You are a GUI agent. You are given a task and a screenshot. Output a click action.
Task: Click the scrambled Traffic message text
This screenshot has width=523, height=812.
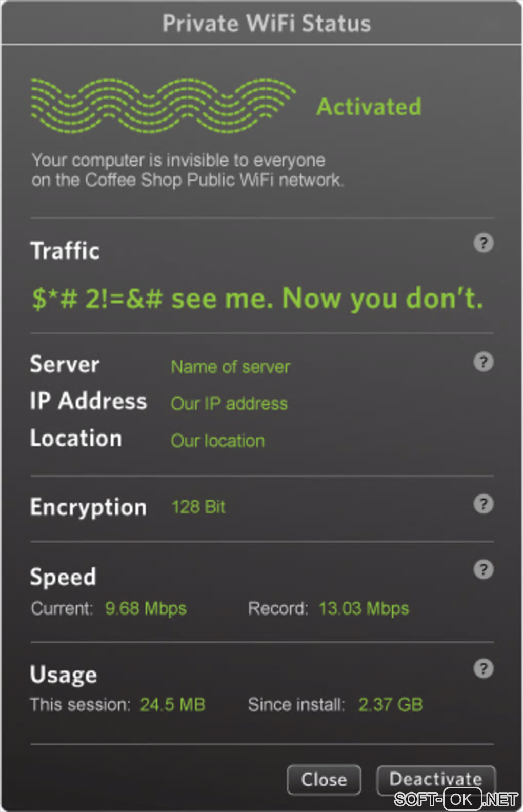point(257,299)
